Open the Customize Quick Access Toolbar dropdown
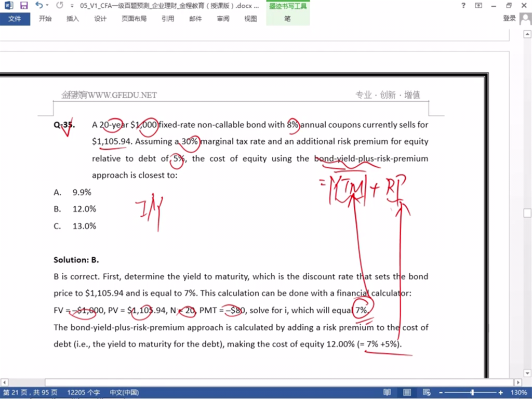The height and width of the screenshot is (399, 532). (x=72, y=6)
